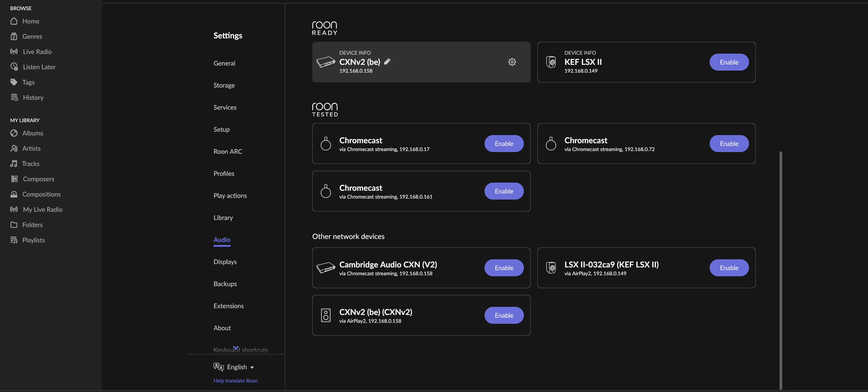
Task: Open Live Radio from the sidebar icon
Action: pos(14,52)
